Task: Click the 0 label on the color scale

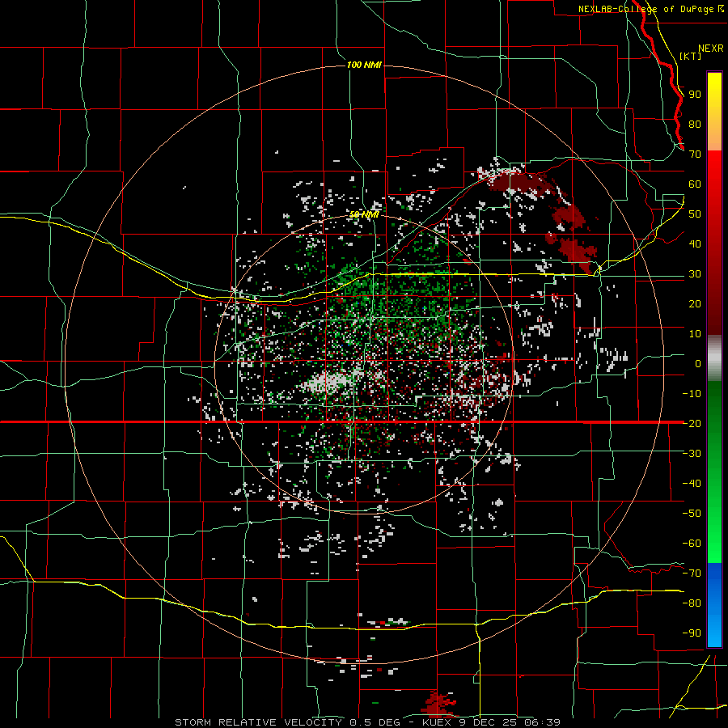Action: (x=698, y=364)
